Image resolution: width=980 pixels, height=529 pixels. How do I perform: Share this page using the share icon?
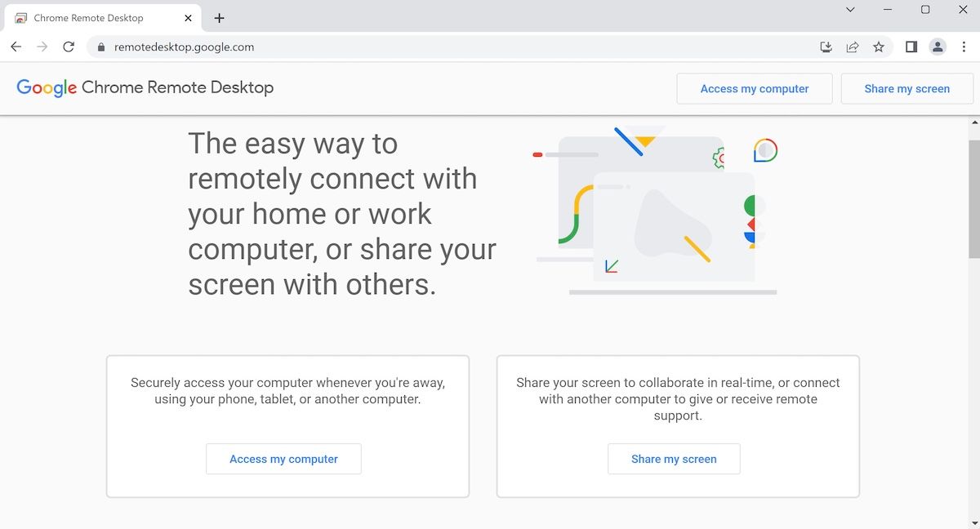pyautogui.click(x=852, y=47)
